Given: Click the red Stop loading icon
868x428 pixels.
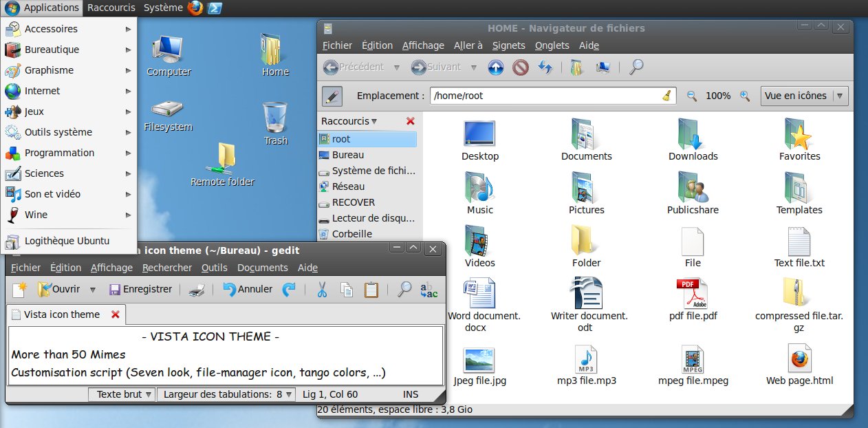Looking at the screenshot, I should coord(520,67).
